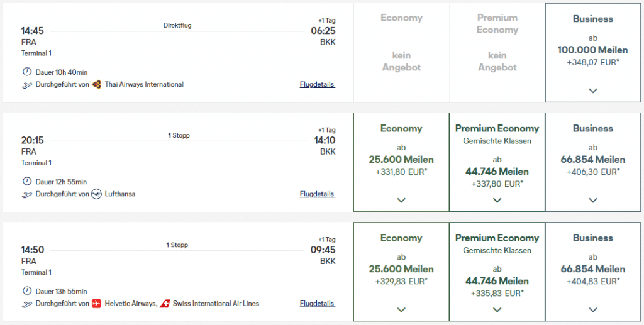Image resolution: width=644 pixels, height=325 pixels.
Task: Click the clock icon beside Dauer 10h 40min
Action: pyautogui.click(x=26, y=72)
